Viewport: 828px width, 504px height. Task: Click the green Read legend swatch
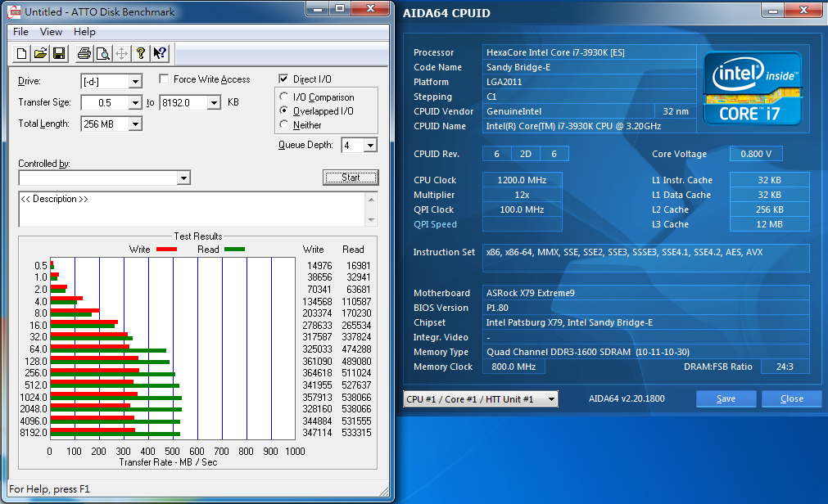(234, 249)
